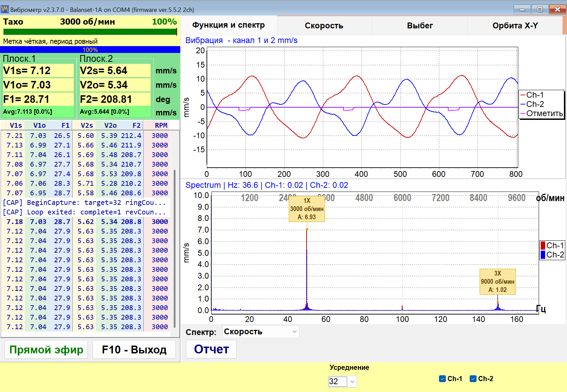Screen dimensions: 567x392
Task: Click the Метка чёткая, период ровный status
Action: tap(51, 41)
